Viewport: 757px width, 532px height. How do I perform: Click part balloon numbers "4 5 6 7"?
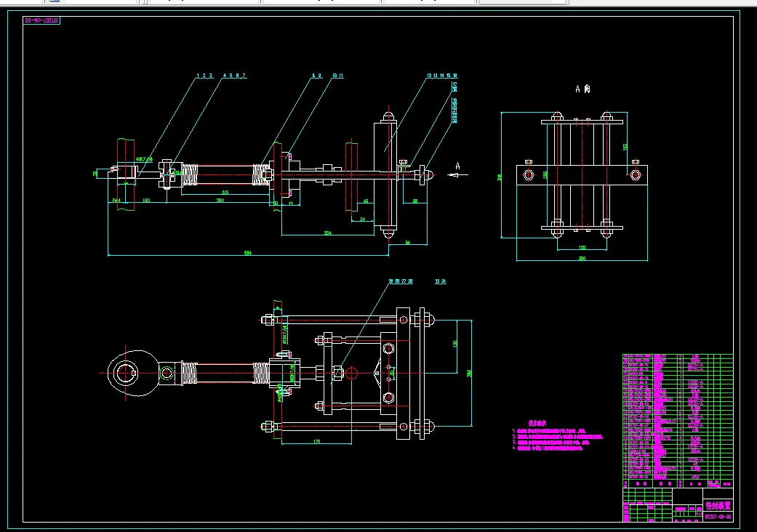coord(235,76)
